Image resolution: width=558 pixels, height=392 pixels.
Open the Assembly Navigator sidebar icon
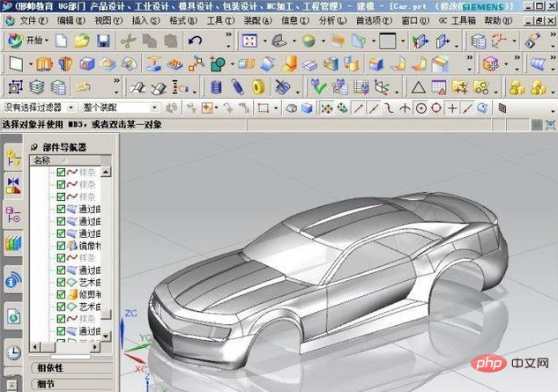(x=13, y=158)
